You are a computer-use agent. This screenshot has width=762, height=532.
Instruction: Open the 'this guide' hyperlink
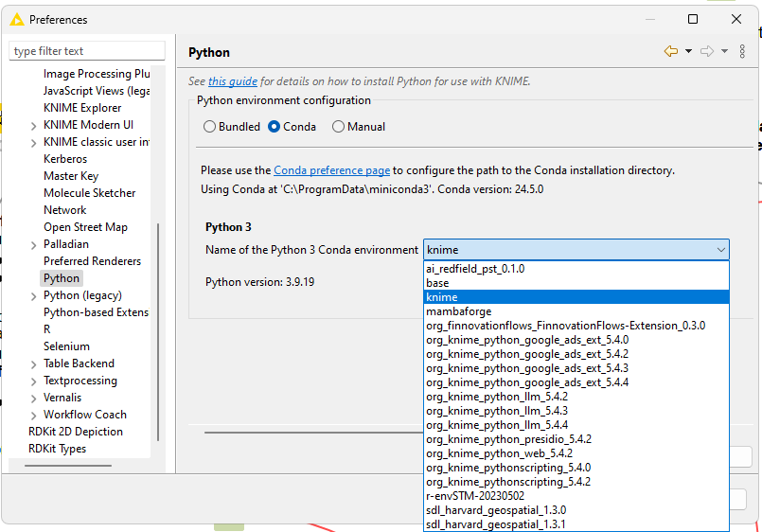point(233,81)
